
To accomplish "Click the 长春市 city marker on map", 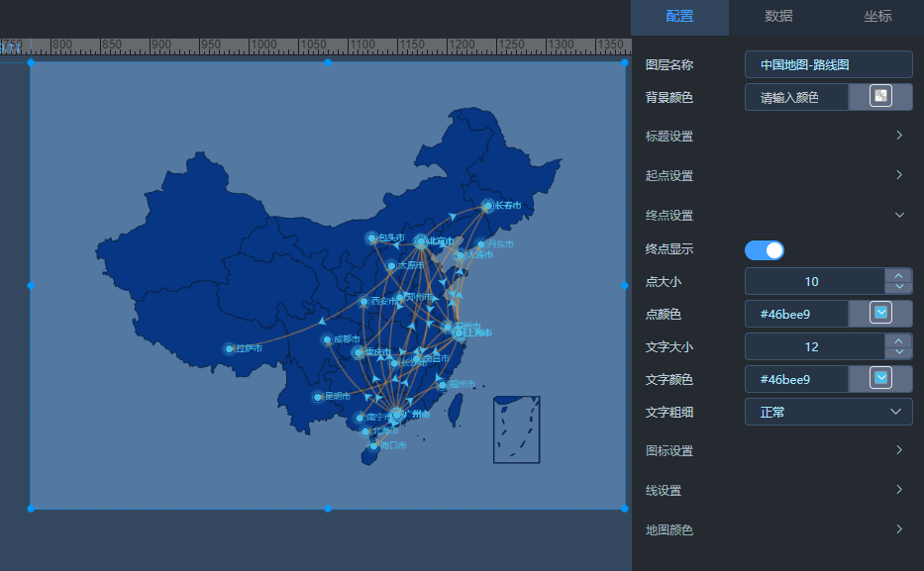I will [x=487, y=206].
